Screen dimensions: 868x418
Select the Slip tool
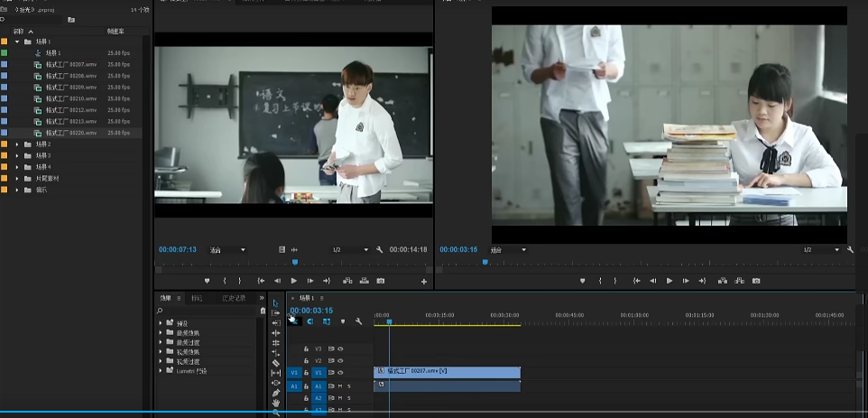click(x=276, y=373)
